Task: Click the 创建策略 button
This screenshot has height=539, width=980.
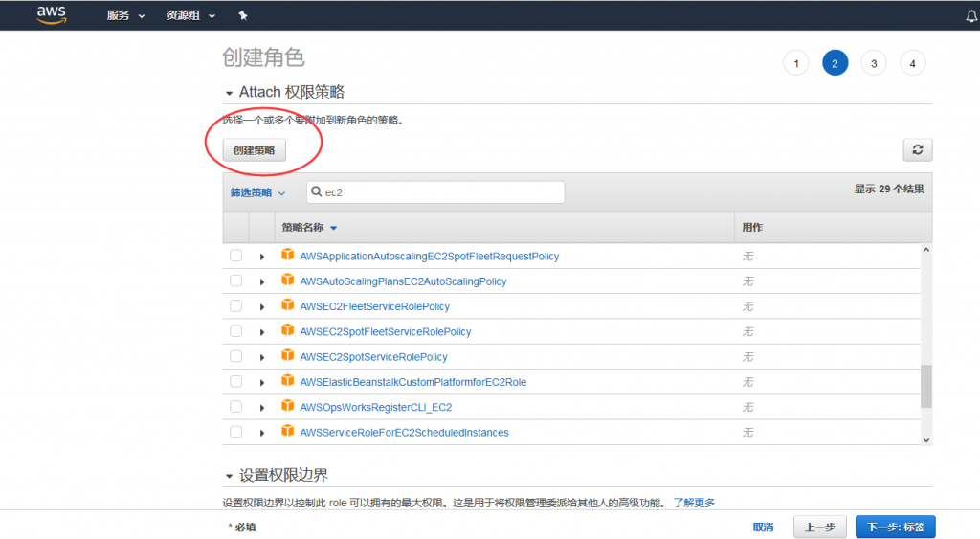Action: point(254,150)
